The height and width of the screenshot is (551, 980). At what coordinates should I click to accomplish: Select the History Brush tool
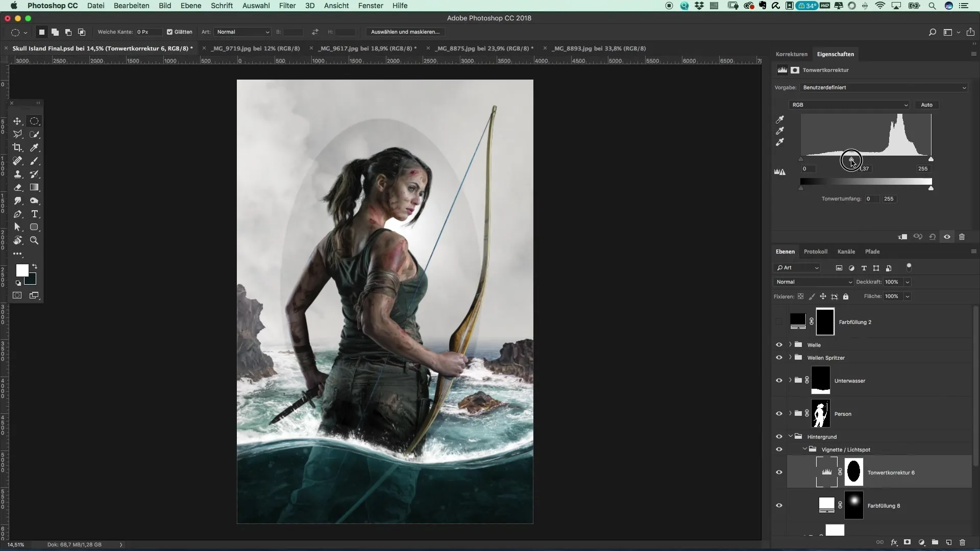click(34, 174)
